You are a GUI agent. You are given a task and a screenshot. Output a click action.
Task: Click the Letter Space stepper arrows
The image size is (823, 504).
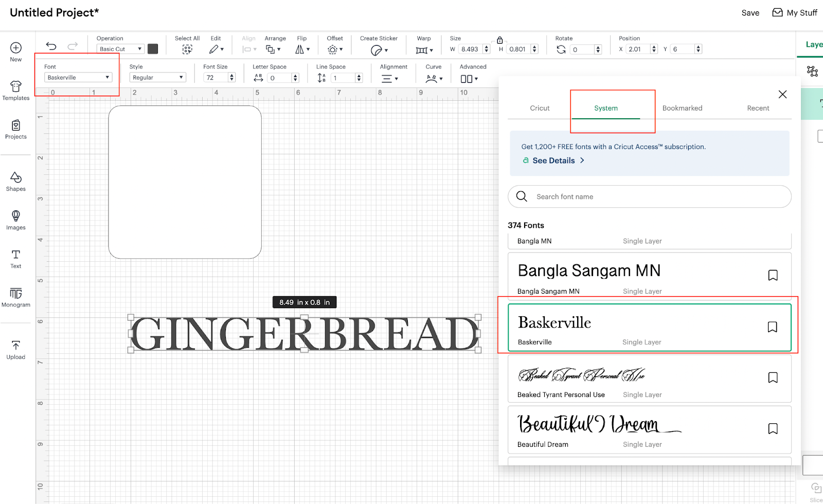coord(295,78)
